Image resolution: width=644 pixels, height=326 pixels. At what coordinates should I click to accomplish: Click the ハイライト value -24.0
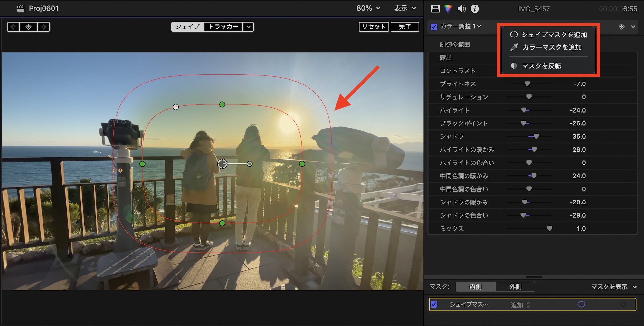[x=578, y=110]
